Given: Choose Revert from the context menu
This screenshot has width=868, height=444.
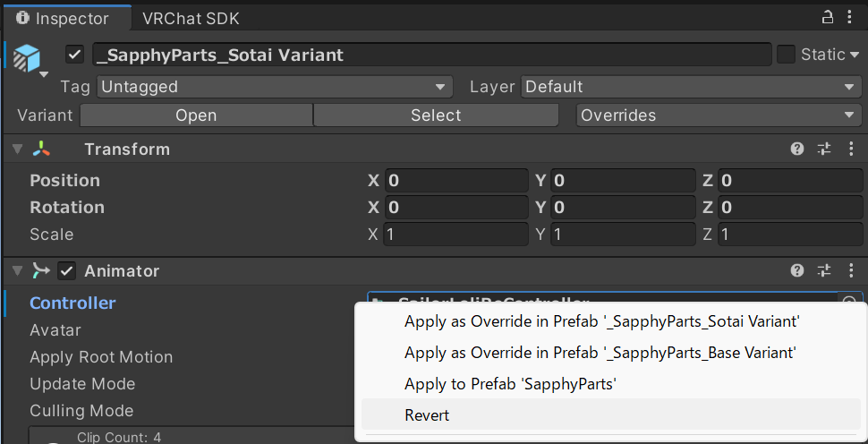Looking at the screenshot, I should click(x=428, y=415).
